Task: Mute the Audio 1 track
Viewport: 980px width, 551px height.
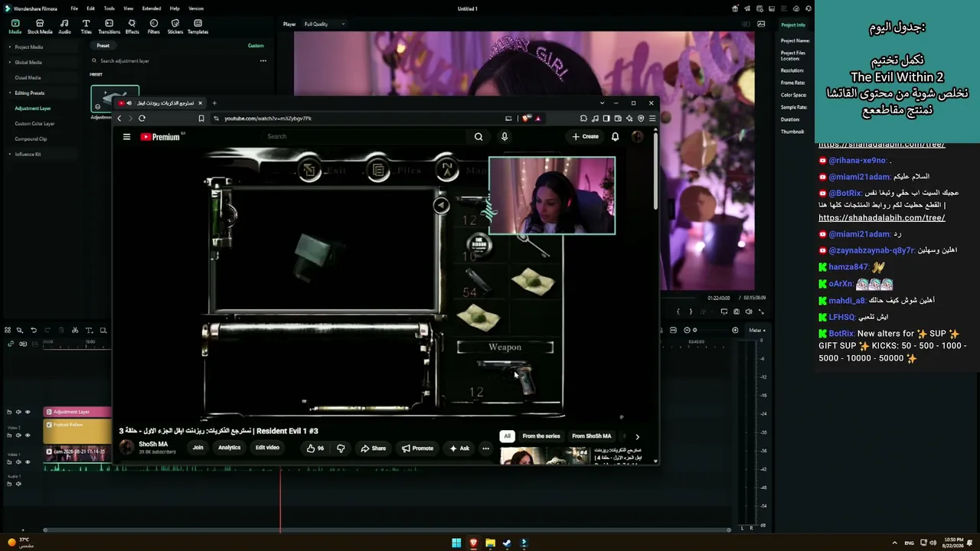Action: [18, 484]
